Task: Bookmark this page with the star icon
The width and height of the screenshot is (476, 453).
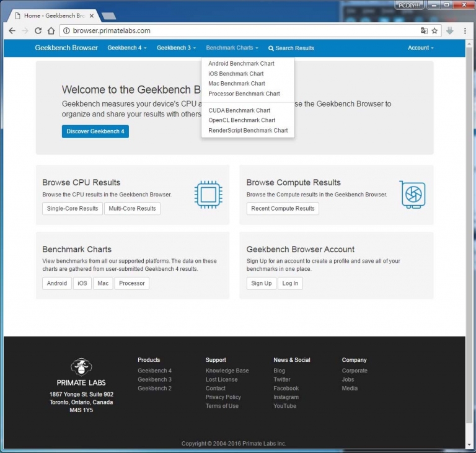Action: pos(434,30)
